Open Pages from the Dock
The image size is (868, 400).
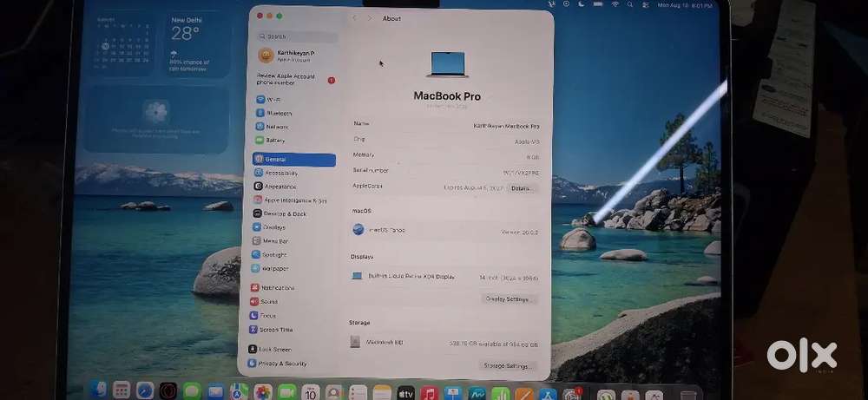pos(524,395)
